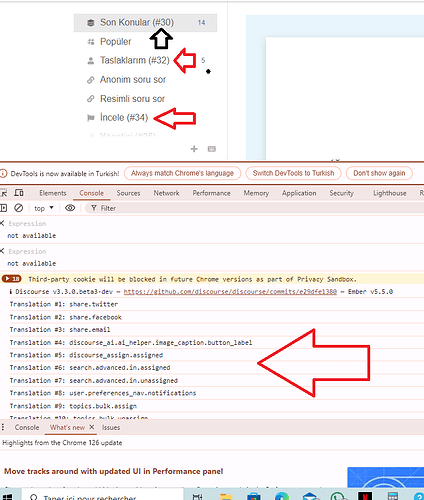Viewport: 424px width, 500px height.
Task: Select the Issues drawer tab
Action: [111, 427]
